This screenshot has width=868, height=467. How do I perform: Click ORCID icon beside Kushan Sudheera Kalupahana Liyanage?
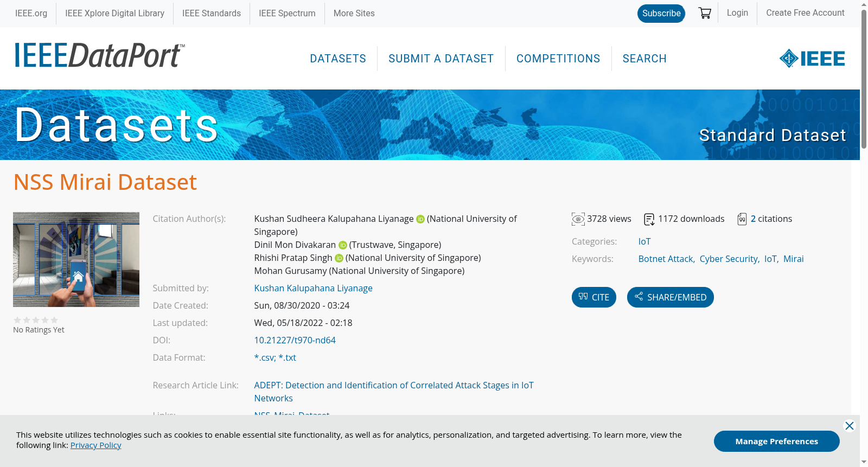(x=420, y=219)
